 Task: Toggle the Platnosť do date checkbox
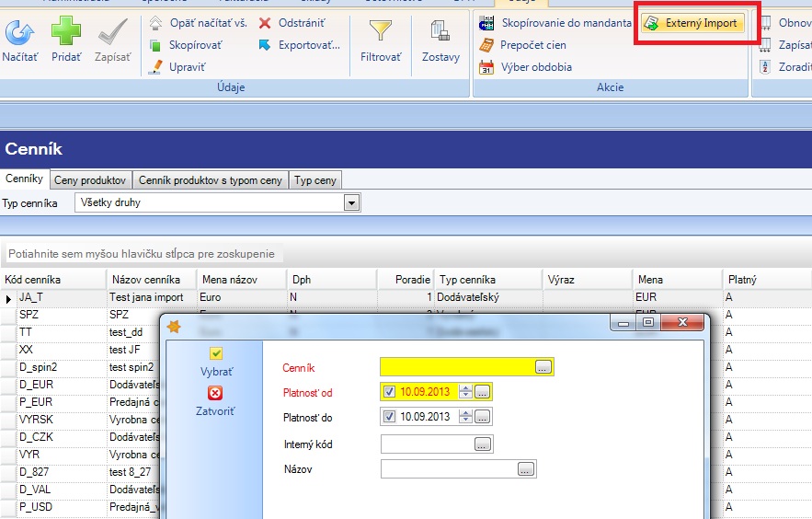click(x=389, y=417)
